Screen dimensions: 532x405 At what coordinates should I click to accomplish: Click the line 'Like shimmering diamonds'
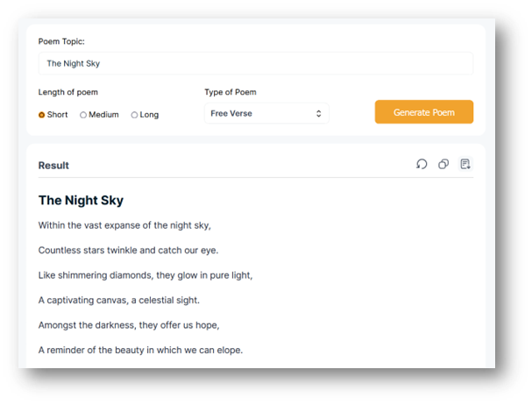pyautogui.click(x=145, y=274)
